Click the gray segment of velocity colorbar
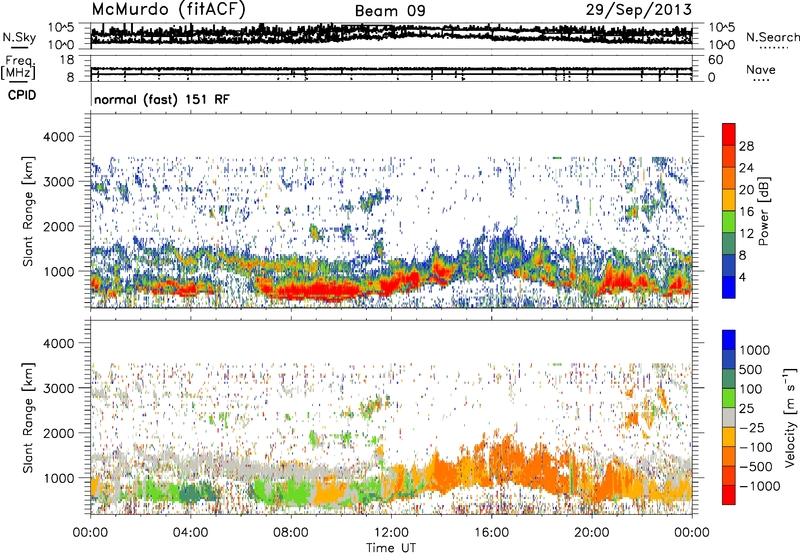The width and height of the screenshot is (800, 554). 729,417
